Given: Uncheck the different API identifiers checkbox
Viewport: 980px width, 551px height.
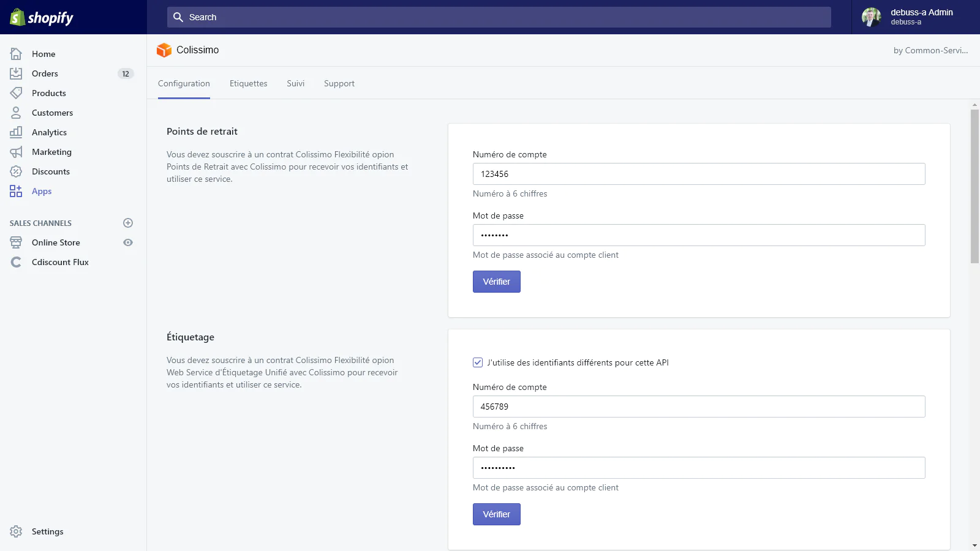Looking at the screenshot, I should point(478,362).
